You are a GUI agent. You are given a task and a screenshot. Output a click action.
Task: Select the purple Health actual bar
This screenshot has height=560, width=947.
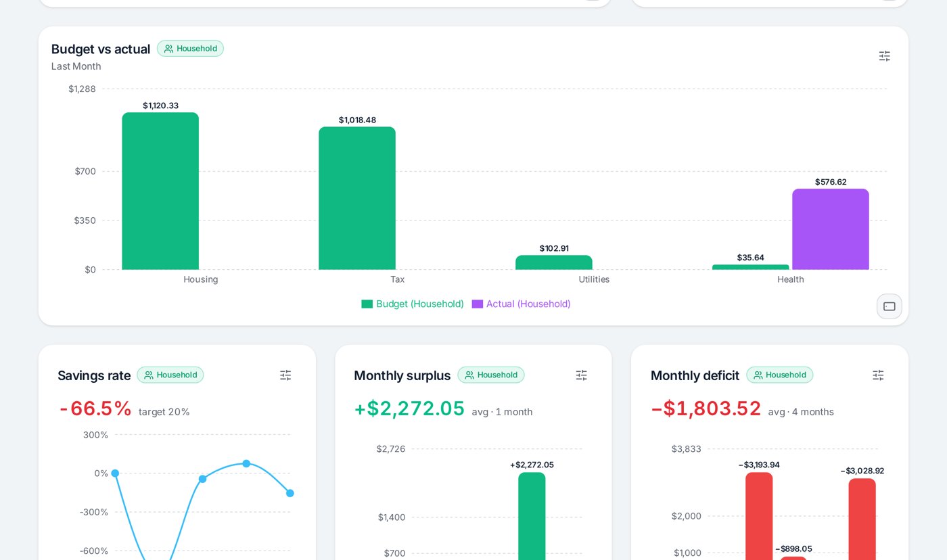pyautogui.click(x=831, y=229)
